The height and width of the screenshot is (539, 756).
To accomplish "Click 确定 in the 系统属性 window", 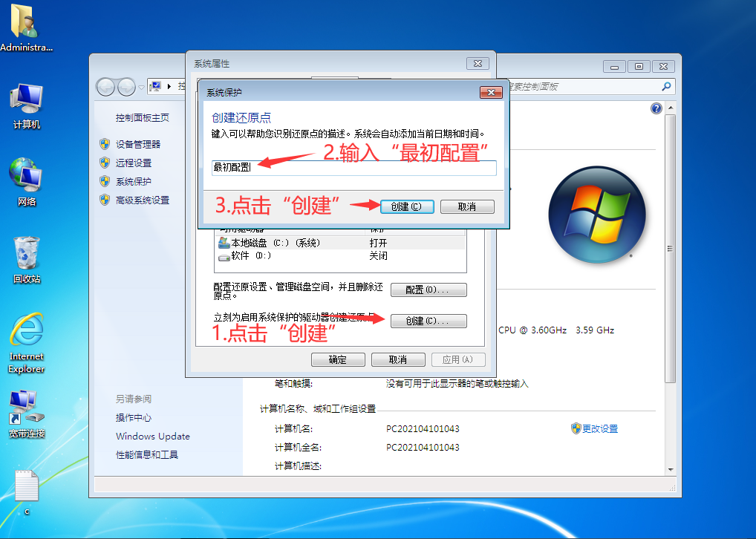I will [338, 359].
